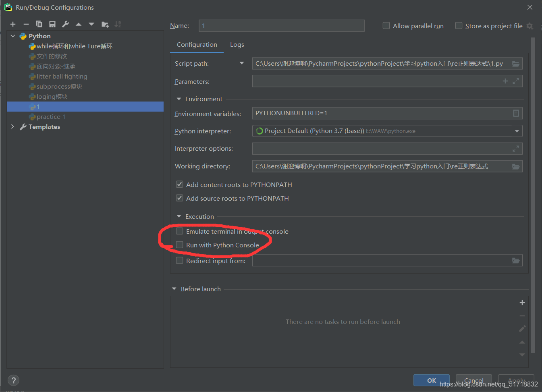The height and width of the screenshot is (392, 542).
Task: Insert macro in Parameters field
Action: 505,81
